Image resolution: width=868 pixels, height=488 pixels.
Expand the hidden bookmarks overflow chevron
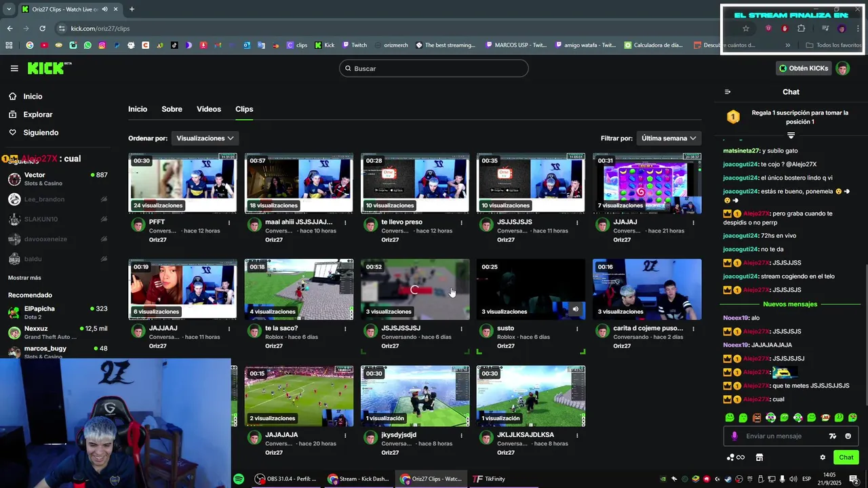787,45
